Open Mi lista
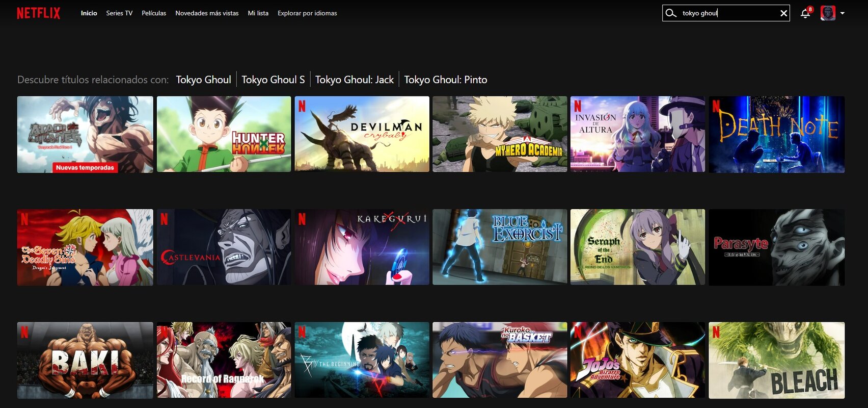Screen dimensions: 868x408 pyautogui.click(x=258, y=13)
